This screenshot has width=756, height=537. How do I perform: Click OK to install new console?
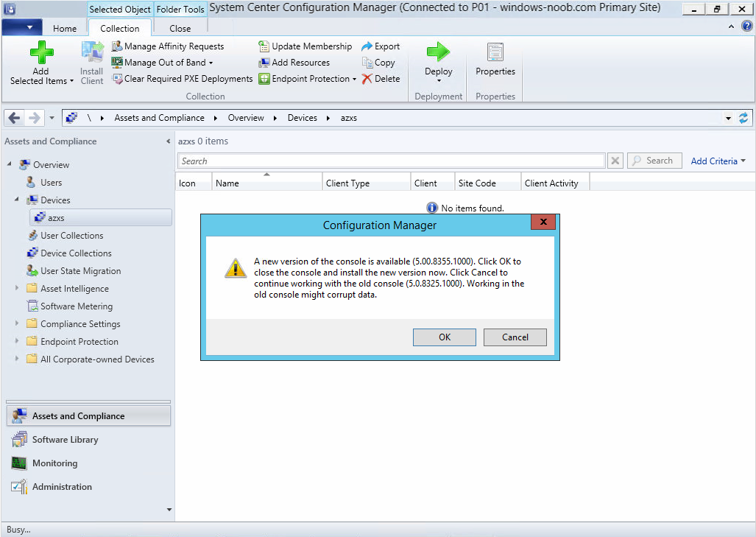tap(444, 337)
